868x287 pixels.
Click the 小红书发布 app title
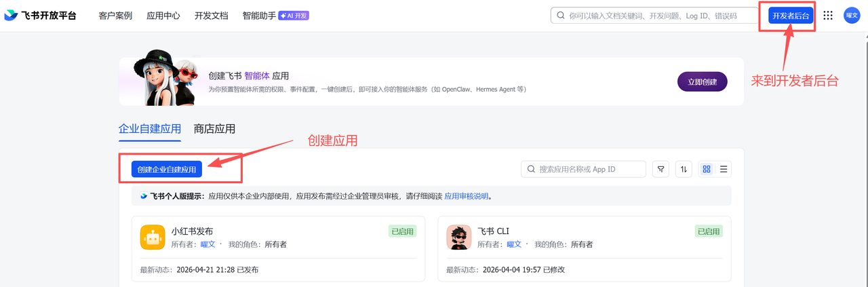pyautogui.click(x=193, y=231)
